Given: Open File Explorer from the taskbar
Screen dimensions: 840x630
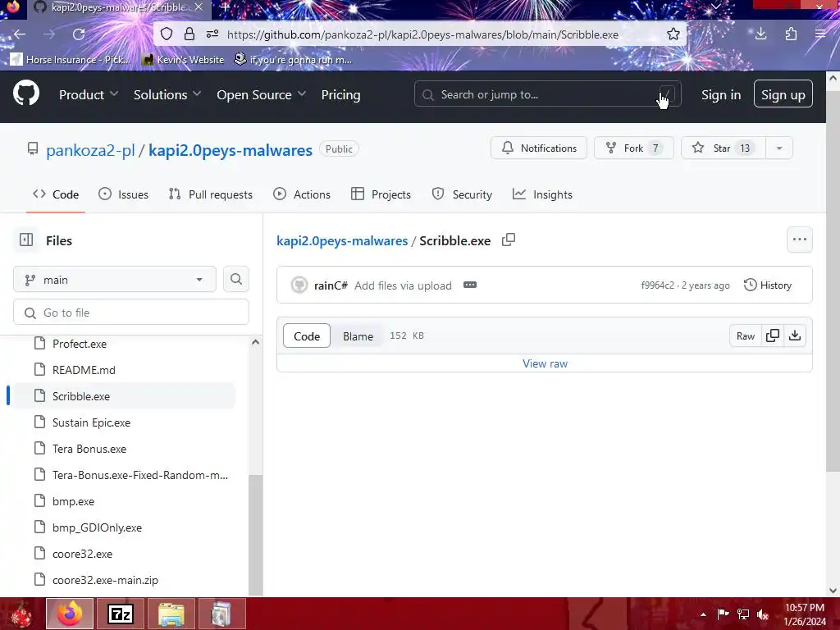Looking at the screenshot, I should tap(171, 614).
